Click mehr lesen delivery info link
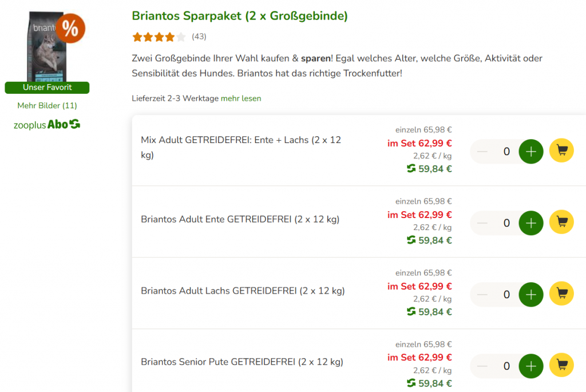The height and width of the screenshot is (392, 586). [x=241, y=98]
